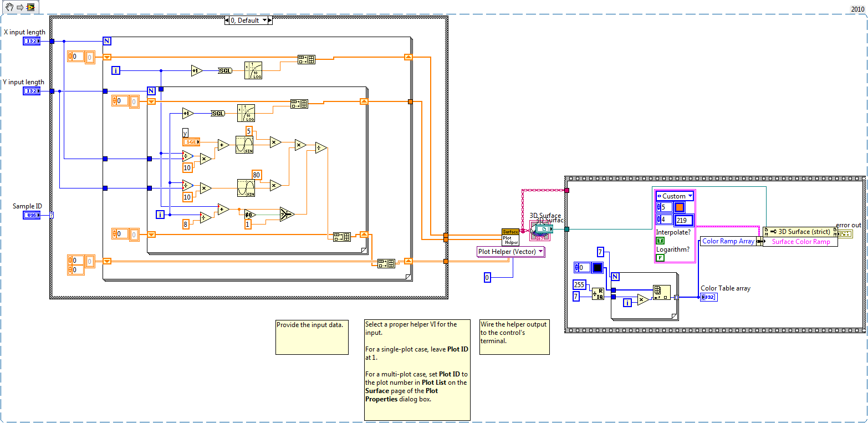Image resolution: width=868 pixels, height=423 pixels.
Task: Toggle the Logarithm? false boolean constant
Action: 660,257
